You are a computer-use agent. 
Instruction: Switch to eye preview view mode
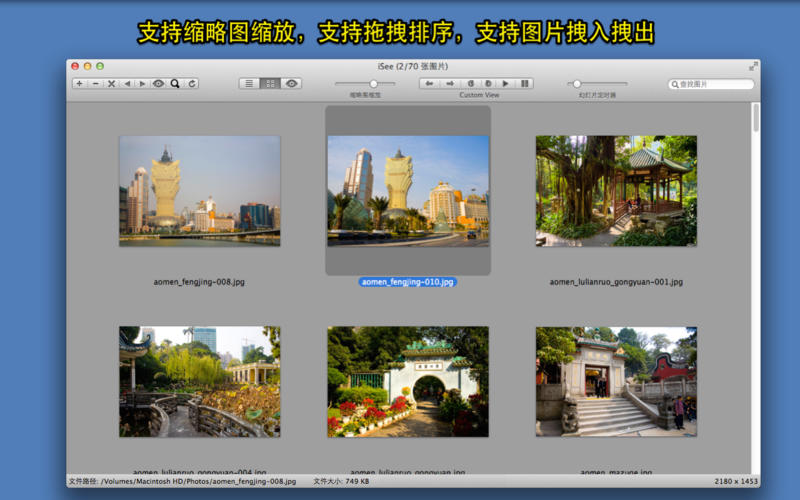click(291, 84)
